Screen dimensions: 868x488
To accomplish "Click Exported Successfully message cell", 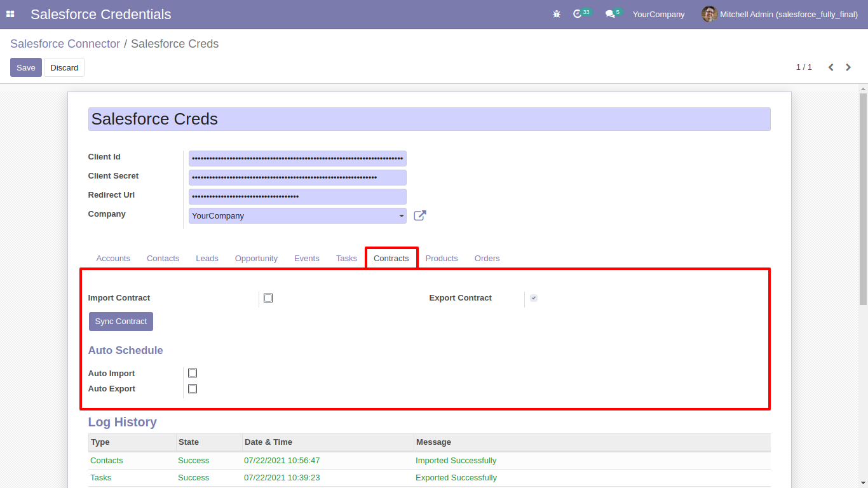I will [x=456, y=478].
